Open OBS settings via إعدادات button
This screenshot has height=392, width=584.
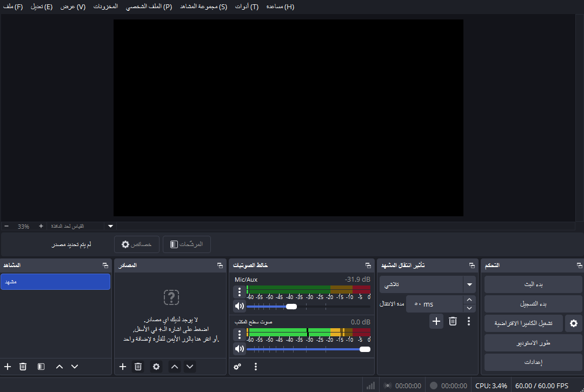tap(532, 362)
